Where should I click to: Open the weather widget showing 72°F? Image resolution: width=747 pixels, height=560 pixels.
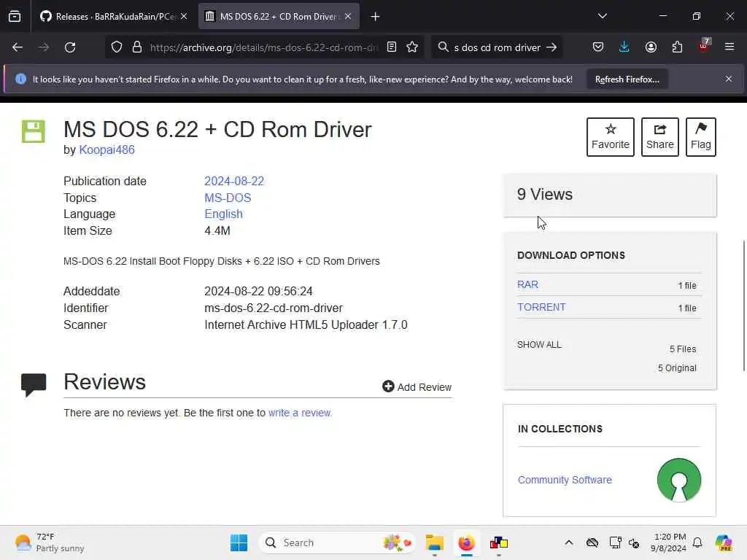click(x=50, y=542)
